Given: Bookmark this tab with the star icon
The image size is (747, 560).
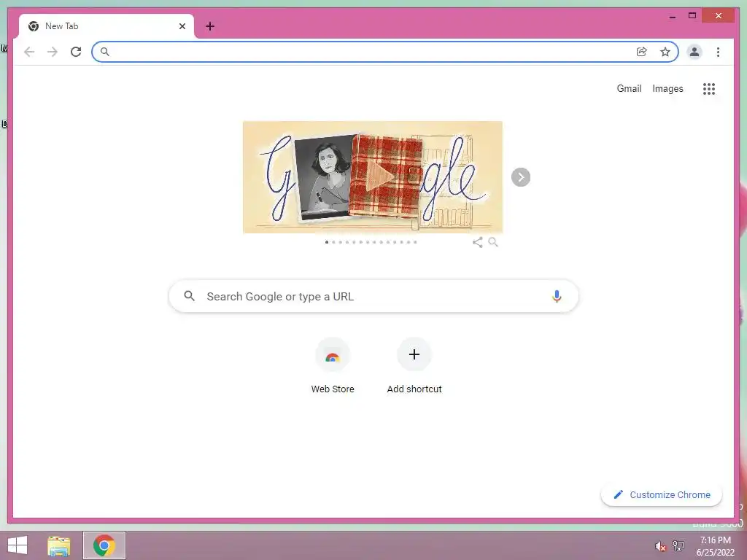Looking at the screenshot, I should pos(665,52).
